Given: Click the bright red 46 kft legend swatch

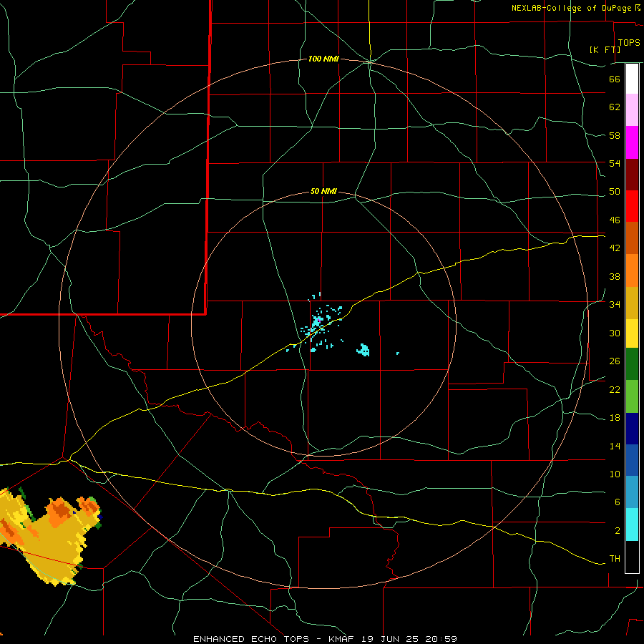Looking at the screenshot, I should [x=632, y=206].
